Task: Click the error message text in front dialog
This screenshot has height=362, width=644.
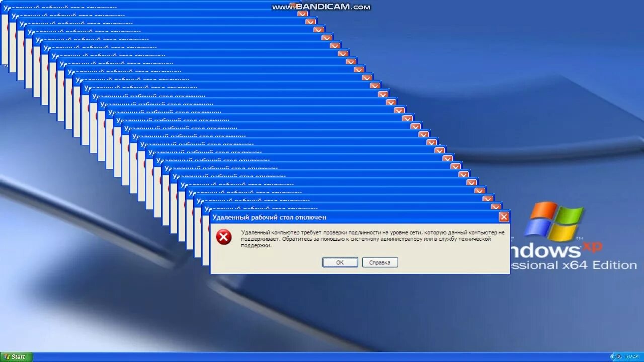Action: pos(373,239)
